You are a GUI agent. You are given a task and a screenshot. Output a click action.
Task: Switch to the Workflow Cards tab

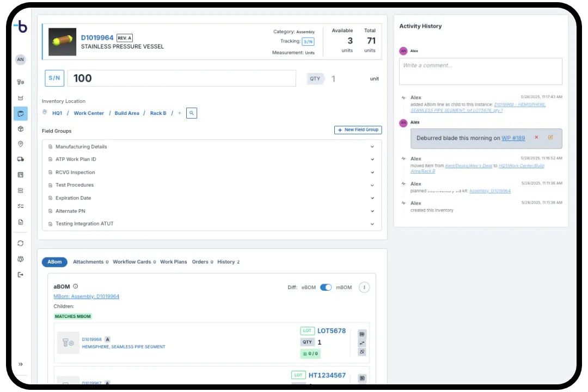pyautogui.click(x=132, y=262)
